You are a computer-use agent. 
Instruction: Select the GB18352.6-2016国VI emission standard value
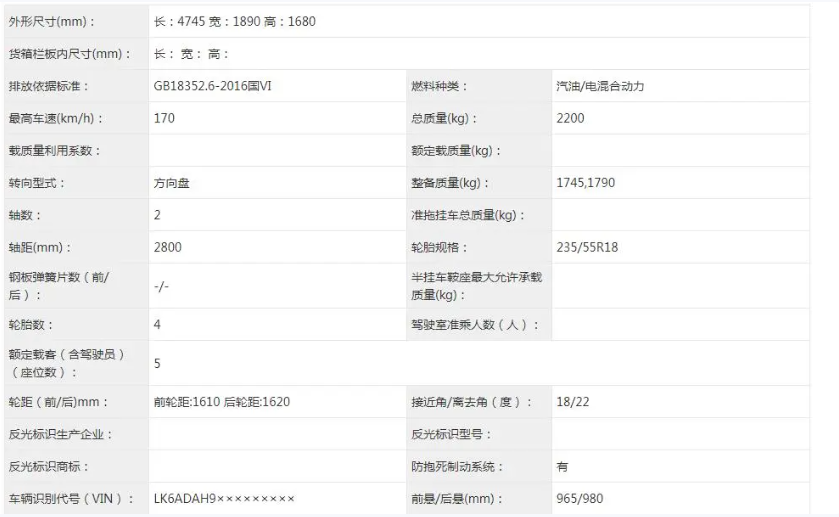pos(212,86)
